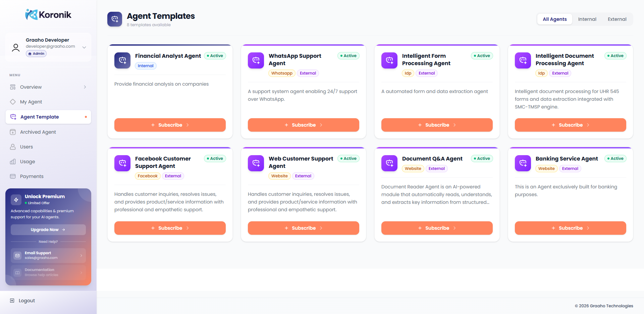Expand the Overview menu chevron
The height and width of the screenshot is (314, 644).
pos(85,87)
